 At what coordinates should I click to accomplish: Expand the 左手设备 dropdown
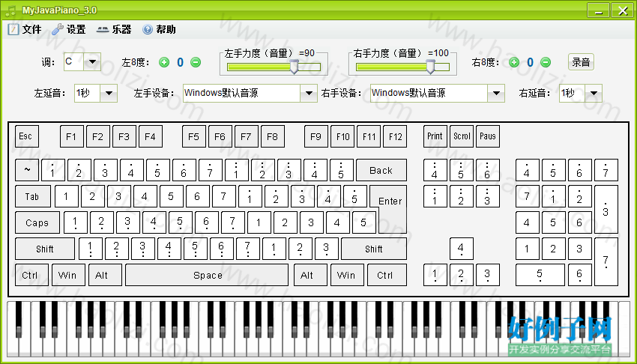coord(309,94)
